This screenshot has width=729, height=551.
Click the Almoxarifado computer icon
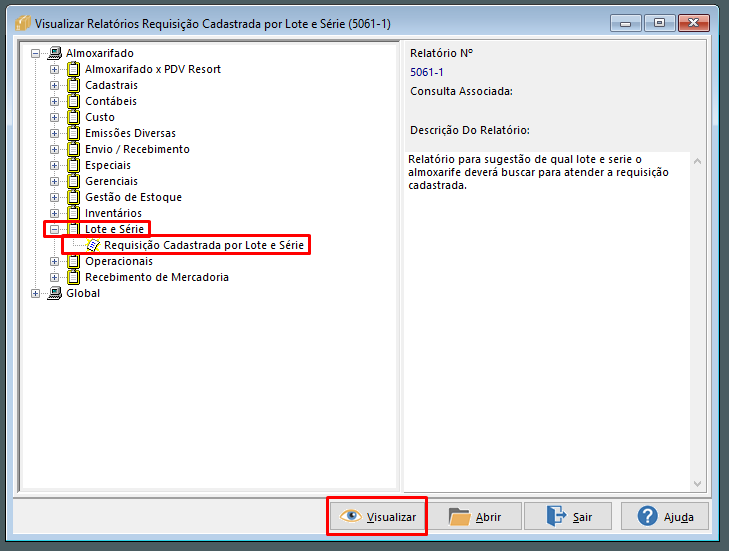[x=55, y=53]
